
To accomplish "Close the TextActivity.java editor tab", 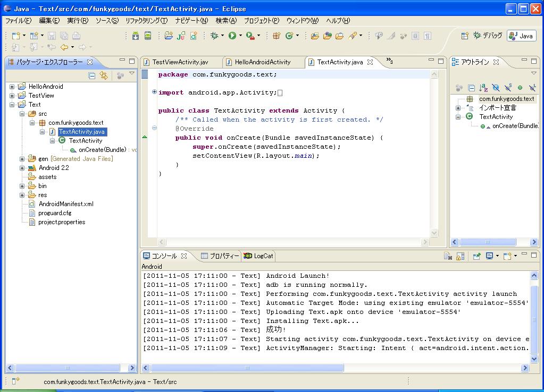I will pos(370,62).
